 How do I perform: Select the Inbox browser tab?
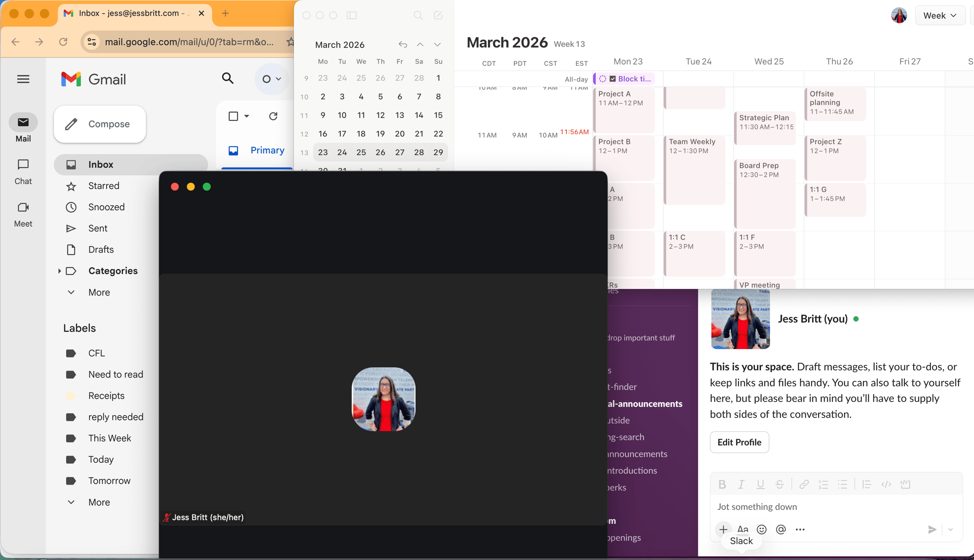129,13
